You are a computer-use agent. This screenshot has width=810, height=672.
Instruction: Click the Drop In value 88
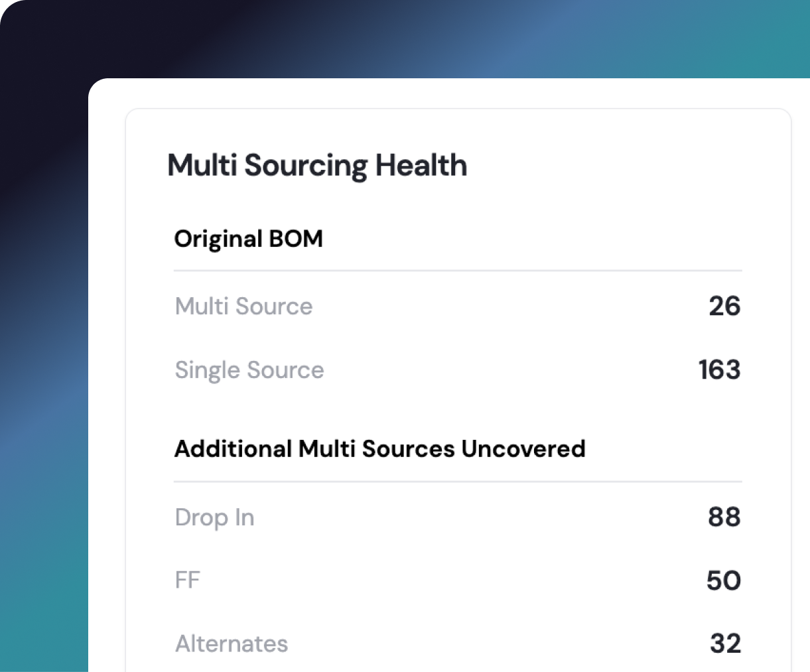point(724,517)
